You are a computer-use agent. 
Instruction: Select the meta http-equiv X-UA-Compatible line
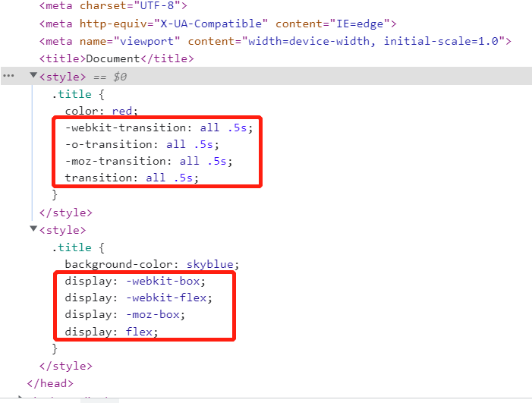(218, 24)
